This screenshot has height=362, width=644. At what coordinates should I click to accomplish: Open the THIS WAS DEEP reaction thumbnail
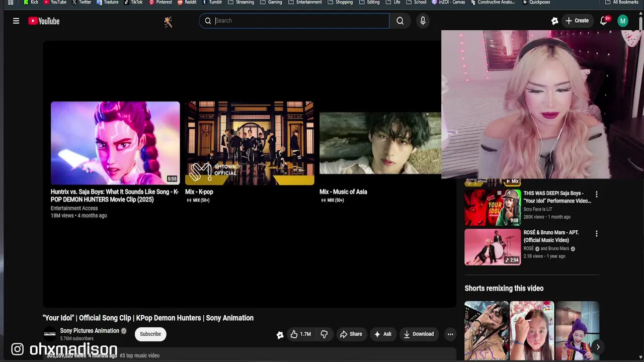(493, 207)
